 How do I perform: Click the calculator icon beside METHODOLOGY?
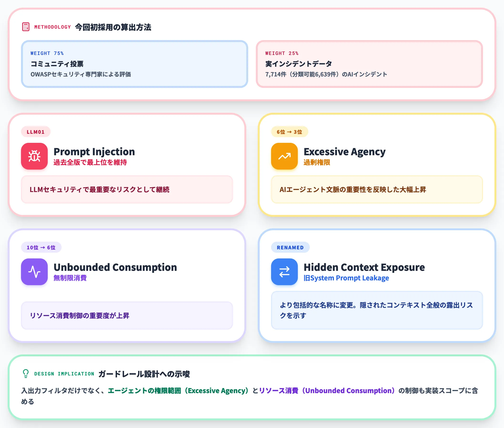click(x=26, y=27)
